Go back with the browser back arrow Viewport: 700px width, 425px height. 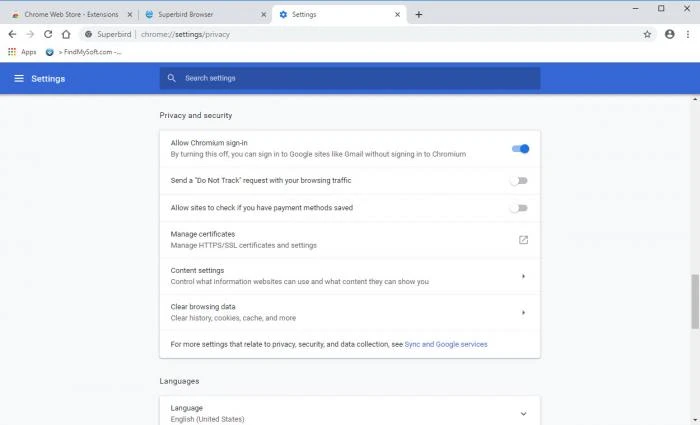12,34
